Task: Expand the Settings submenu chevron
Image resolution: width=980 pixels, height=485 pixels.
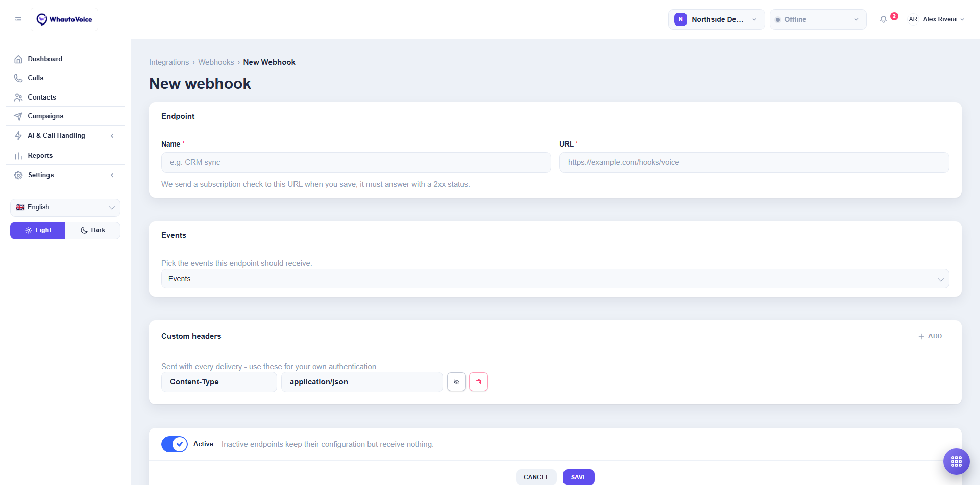Action: pos(112,175)
